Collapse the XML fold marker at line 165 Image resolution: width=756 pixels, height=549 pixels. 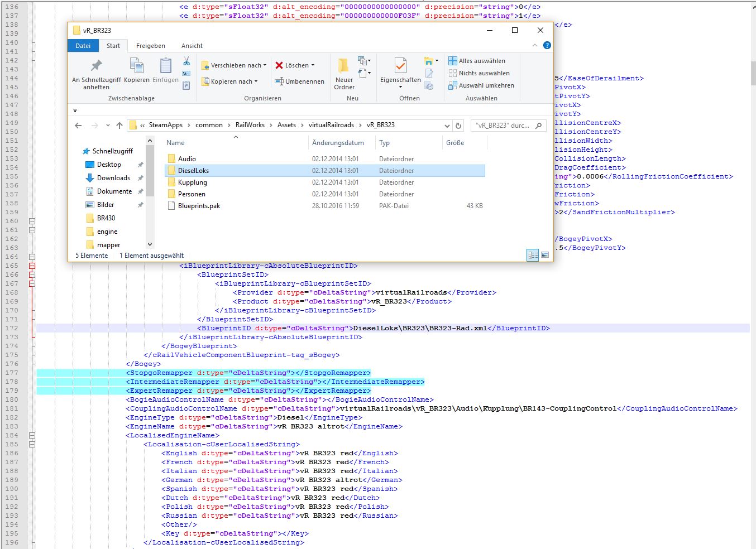tap(32, 266)
